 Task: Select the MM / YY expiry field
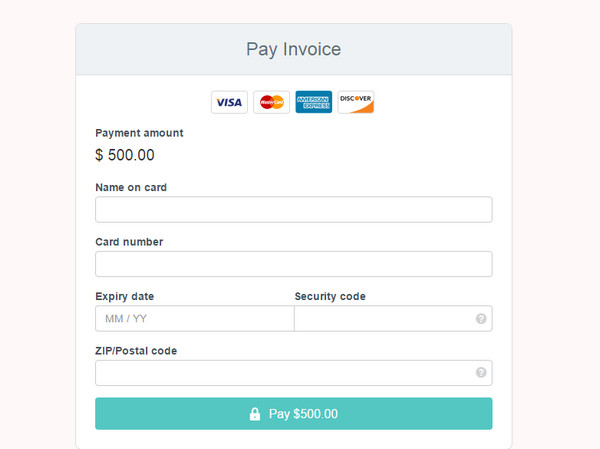coord(195,318)
